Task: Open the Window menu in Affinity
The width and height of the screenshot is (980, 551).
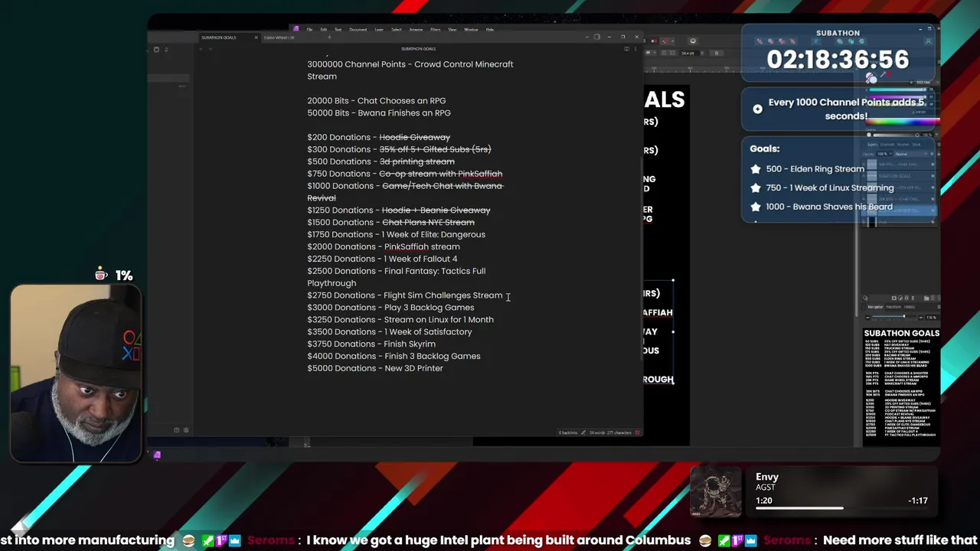Action: point(471,29)
